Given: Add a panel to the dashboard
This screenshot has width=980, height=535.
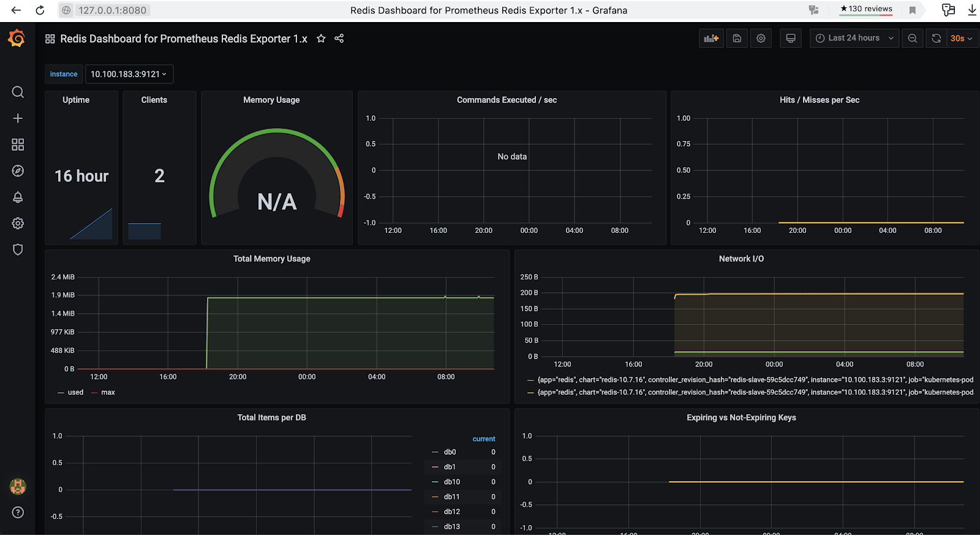Looking at the screenshot, I should tap(711, 38).
